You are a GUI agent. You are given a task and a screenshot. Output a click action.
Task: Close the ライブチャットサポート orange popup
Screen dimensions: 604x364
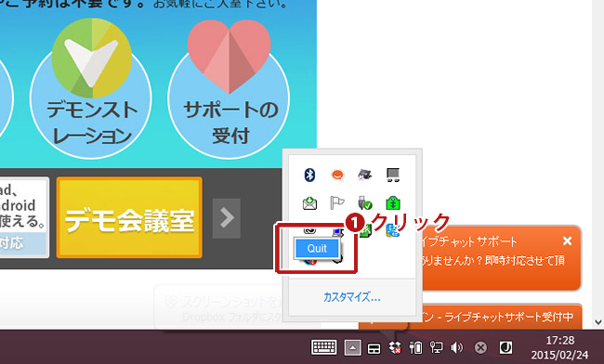pos(567,240)
